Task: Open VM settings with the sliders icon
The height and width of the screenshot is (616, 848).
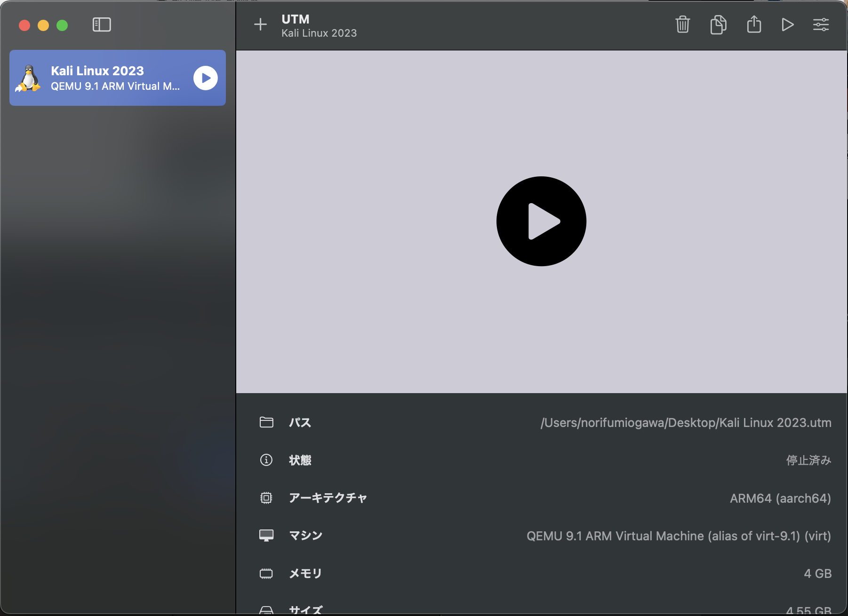Action: click(821, 24)
